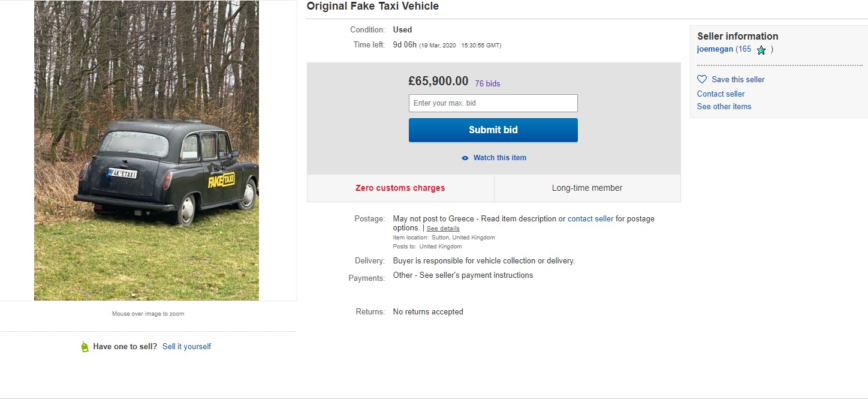The image size is (868, 399).
Task: Click the green tag icon near Have one to sell
Action: tap(85, 347)
